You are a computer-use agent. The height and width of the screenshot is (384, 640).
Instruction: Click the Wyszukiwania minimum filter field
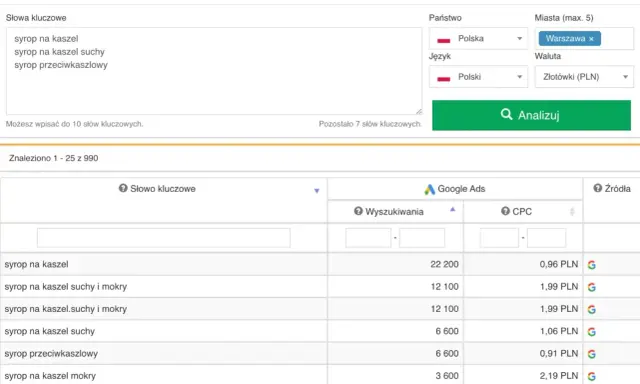368,238
